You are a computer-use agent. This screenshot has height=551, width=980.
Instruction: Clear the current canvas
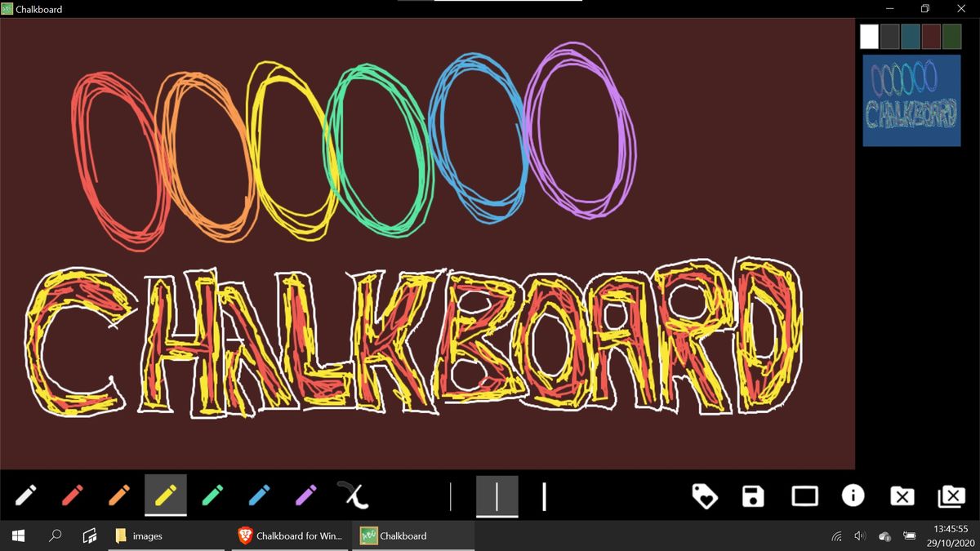pos(902,495)
